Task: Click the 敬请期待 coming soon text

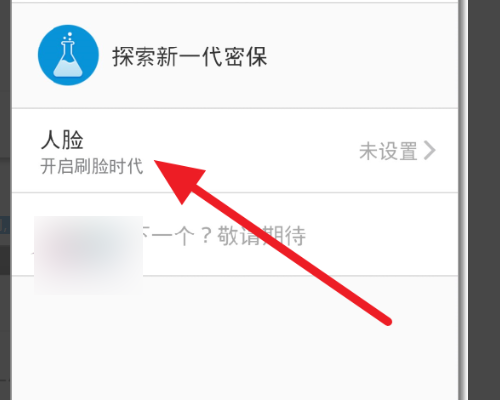Action: click(x=261, y=236)
